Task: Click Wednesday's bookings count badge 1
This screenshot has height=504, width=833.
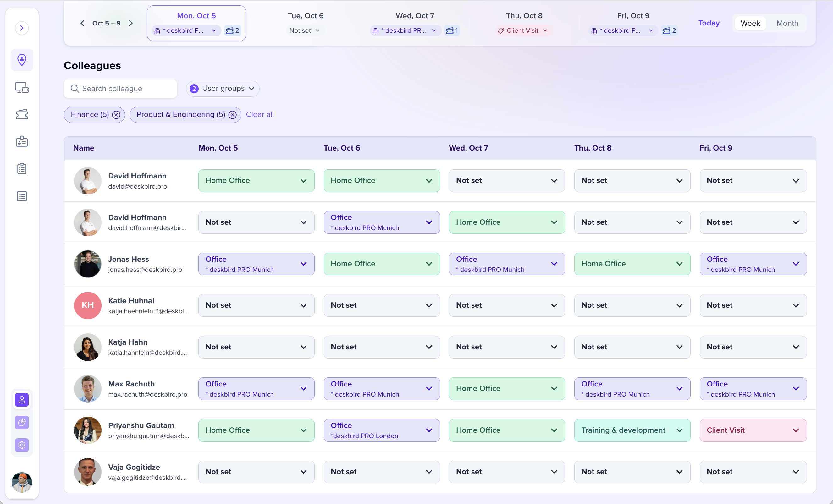Action: coord(452,30)
